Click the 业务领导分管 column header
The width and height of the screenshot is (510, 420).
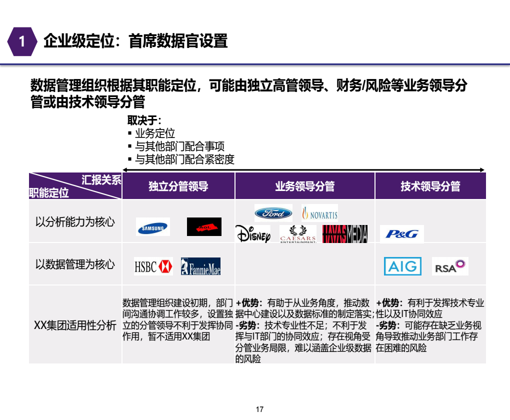coord(304,186)
